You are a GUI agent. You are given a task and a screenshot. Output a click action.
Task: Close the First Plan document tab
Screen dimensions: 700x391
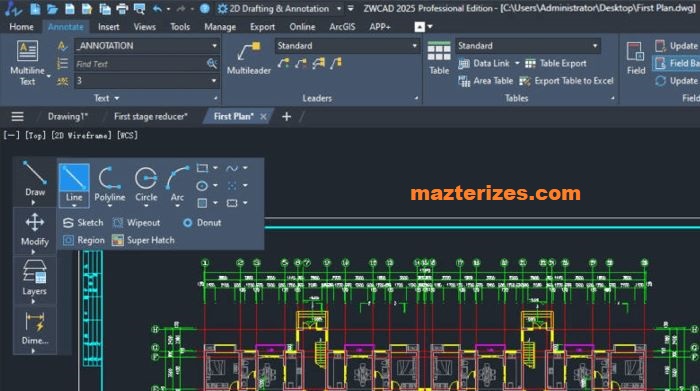point(263,117)
